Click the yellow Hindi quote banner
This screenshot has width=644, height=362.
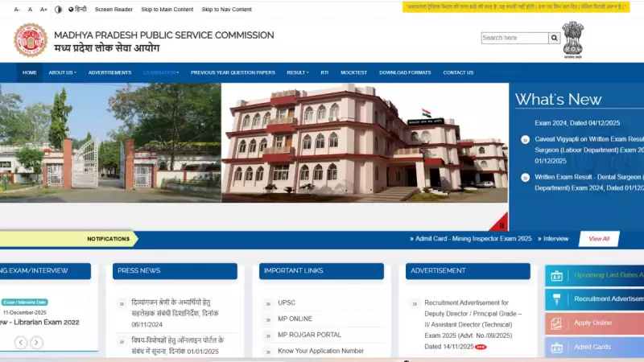(x=516, y=6)
